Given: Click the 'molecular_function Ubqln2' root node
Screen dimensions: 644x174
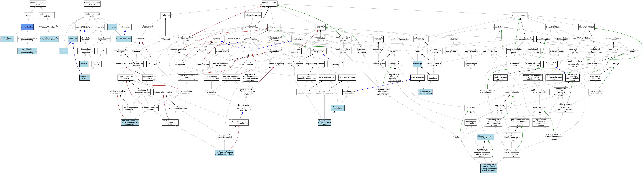Looking at the screenshot, I should pos(38,4).
